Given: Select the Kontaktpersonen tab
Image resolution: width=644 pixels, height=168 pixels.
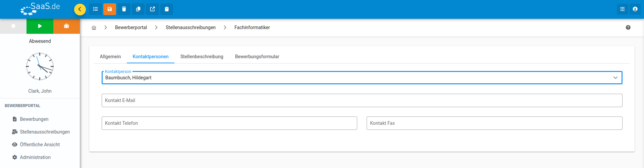Looking at the screenshot, I should pyautogui.click(x=151, y=57).
